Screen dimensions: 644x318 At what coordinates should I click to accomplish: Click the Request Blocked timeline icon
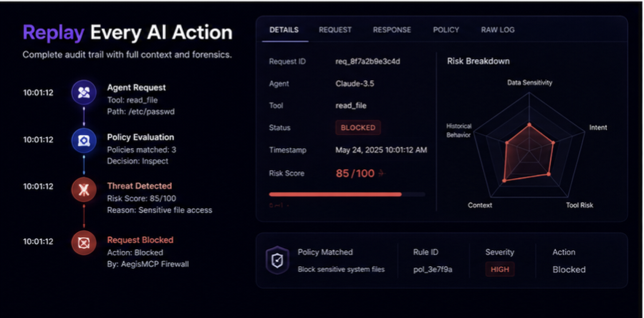84,243
